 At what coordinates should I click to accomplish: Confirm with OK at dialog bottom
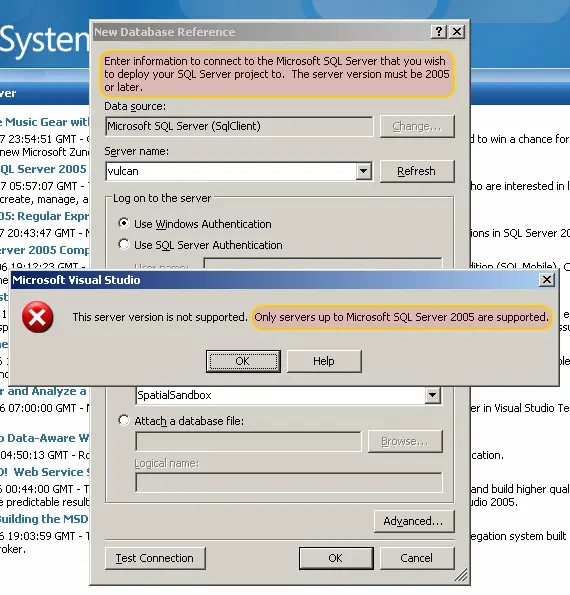pyautogui.click(x=336, y=558)
